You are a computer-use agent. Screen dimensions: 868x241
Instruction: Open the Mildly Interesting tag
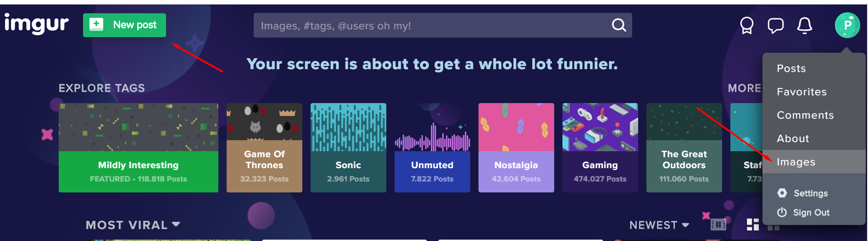pos(138,148)
